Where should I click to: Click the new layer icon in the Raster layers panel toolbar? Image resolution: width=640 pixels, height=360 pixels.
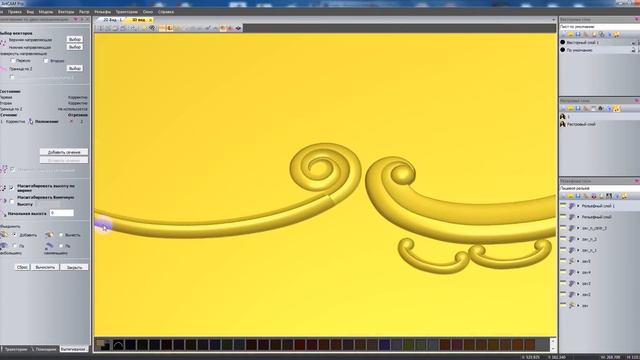(x=563, y=108)
